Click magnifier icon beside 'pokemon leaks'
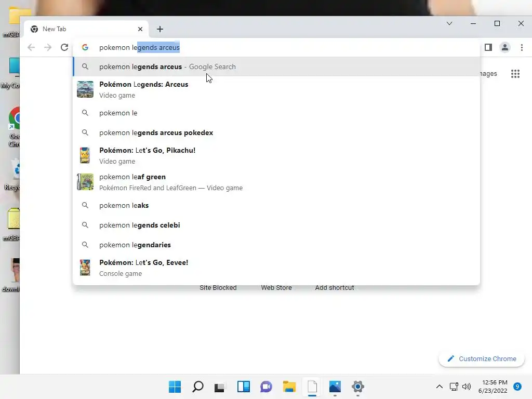Viewport: 532px width, 399px height. tap(85, 205)
